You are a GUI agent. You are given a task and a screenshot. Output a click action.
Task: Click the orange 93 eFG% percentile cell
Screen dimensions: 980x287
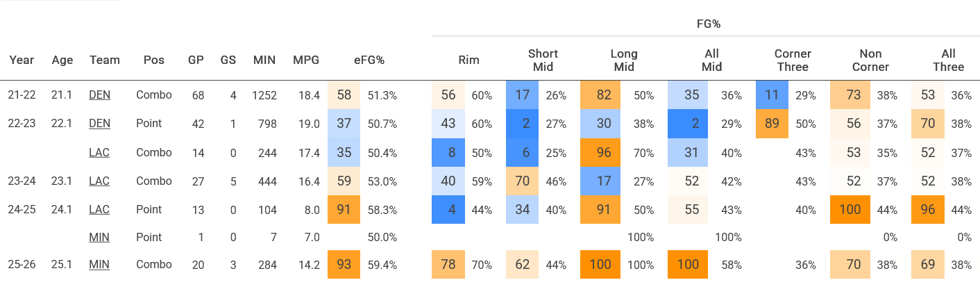(343, 265)
